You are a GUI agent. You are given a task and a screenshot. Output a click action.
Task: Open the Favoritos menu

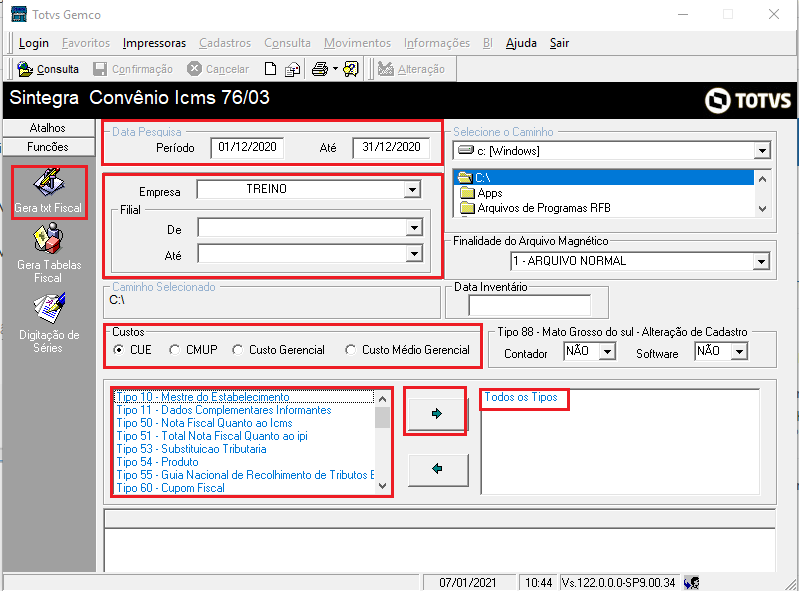coord(86,43)
